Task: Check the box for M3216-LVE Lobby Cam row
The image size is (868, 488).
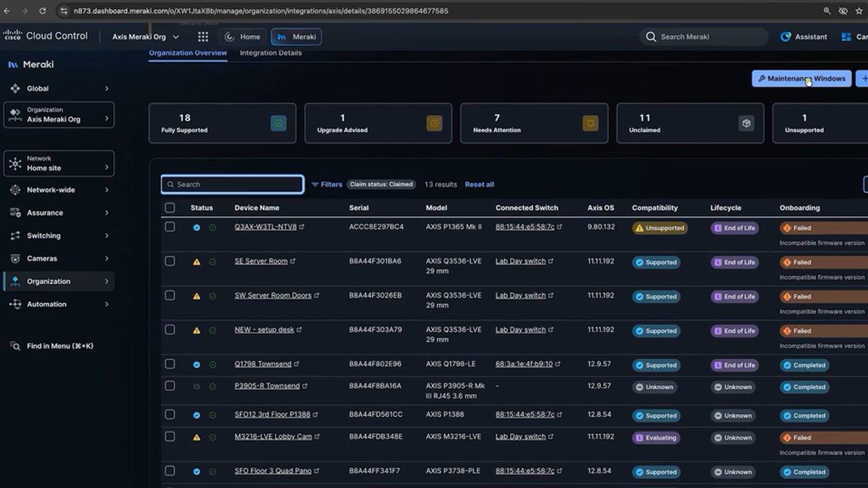Action: (170, 436)
